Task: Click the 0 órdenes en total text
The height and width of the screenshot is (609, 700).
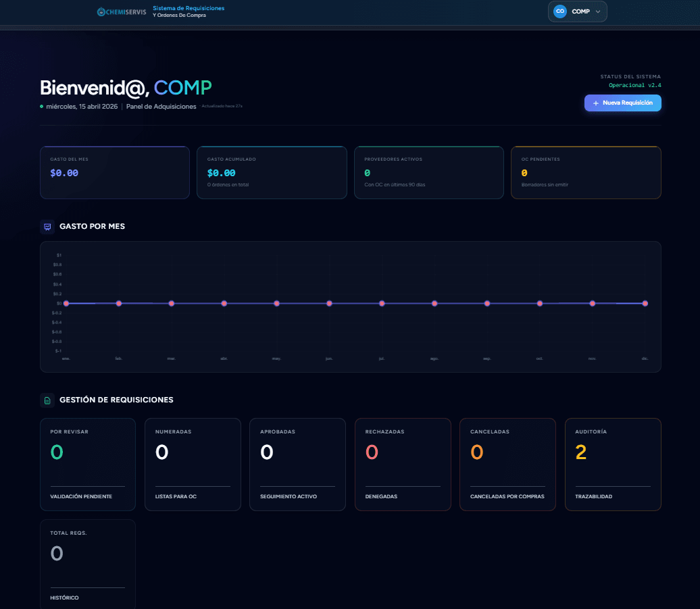Action: click(228, 185)
